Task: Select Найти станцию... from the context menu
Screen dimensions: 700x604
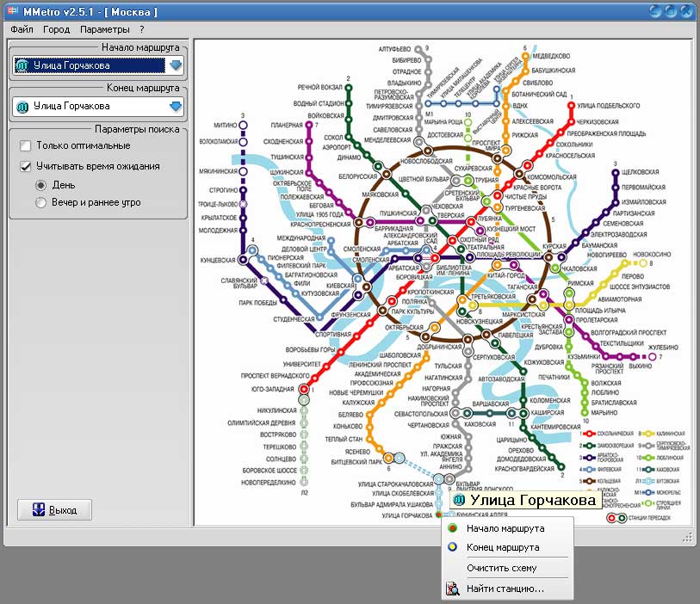Action: 507,589
